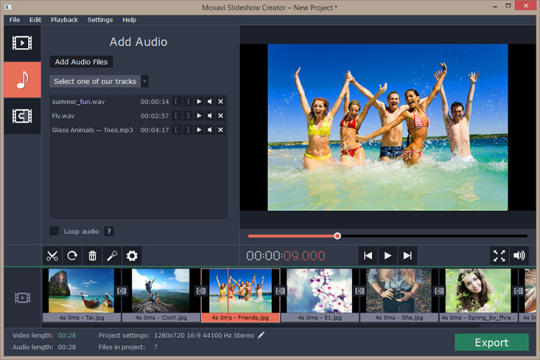Play Fly.wav preview
This screenshot has height=360, width=540.
point(199,116)
